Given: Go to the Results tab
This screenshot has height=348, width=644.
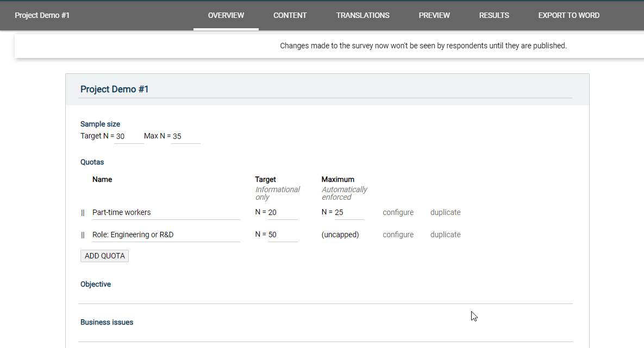Looking at the screenshot, I should click(x=493, y=15).
